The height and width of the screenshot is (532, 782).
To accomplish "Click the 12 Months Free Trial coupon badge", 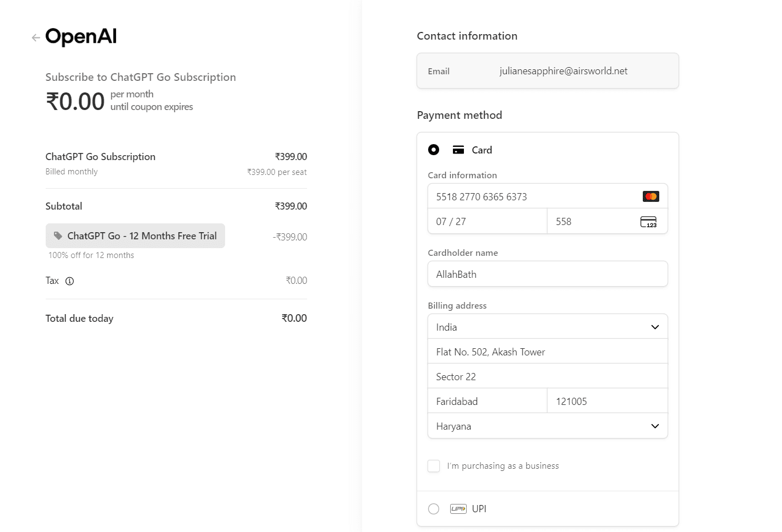I will click(135, 236).
